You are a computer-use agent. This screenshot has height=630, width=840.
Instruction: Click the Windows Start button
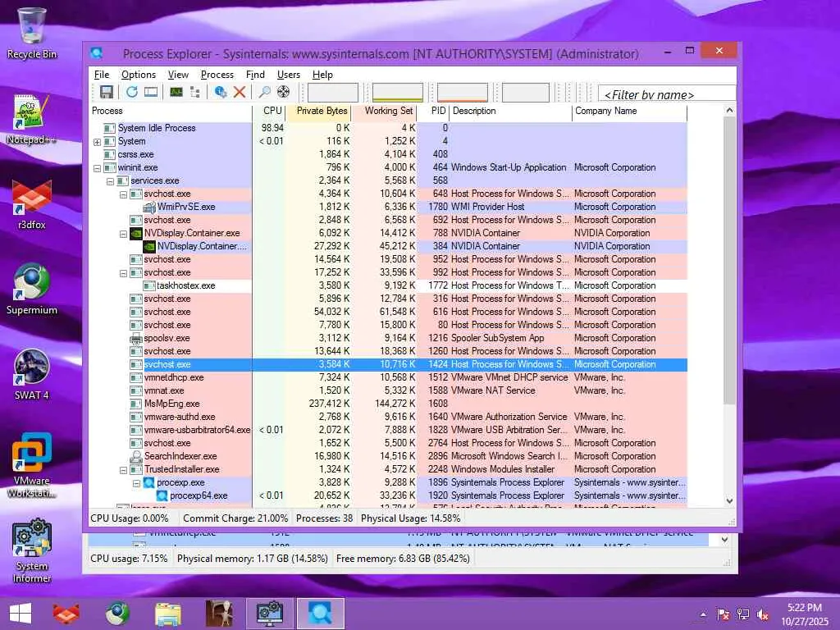pyautogui.click(x=21, y=614)
